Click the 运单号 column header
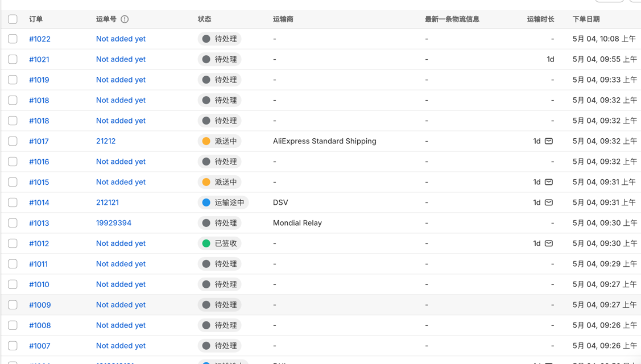Screen dimensions: 641x364 pyautogui.click(x=106, y=19)
